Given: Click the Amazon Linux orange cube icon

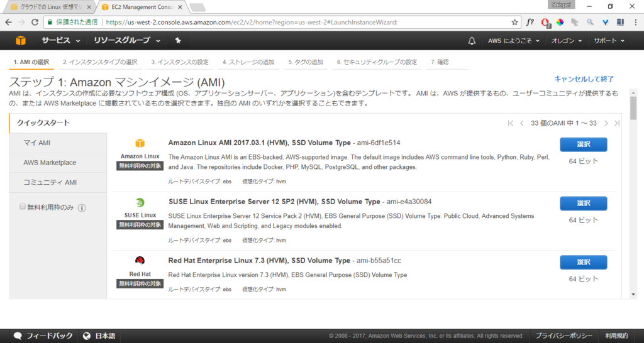Looking at the screenshot, I should pyautogui.click(x=140, y=143).
